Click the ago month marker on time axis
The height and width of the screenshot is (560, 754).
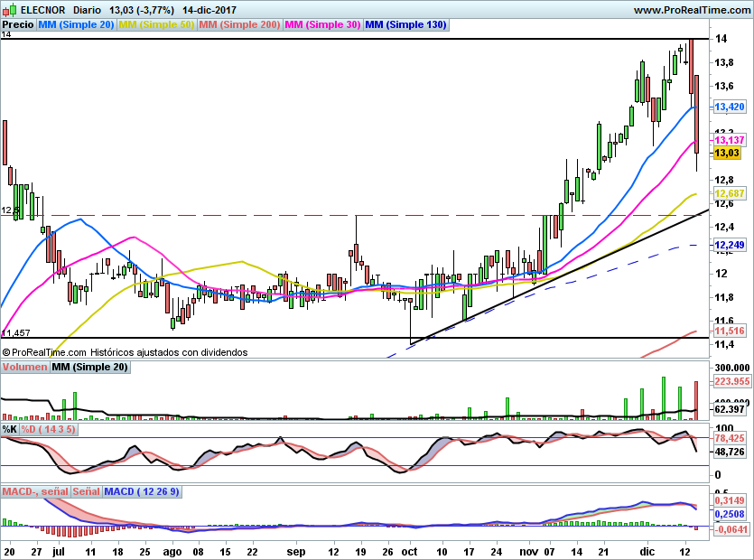pos(172,552)
